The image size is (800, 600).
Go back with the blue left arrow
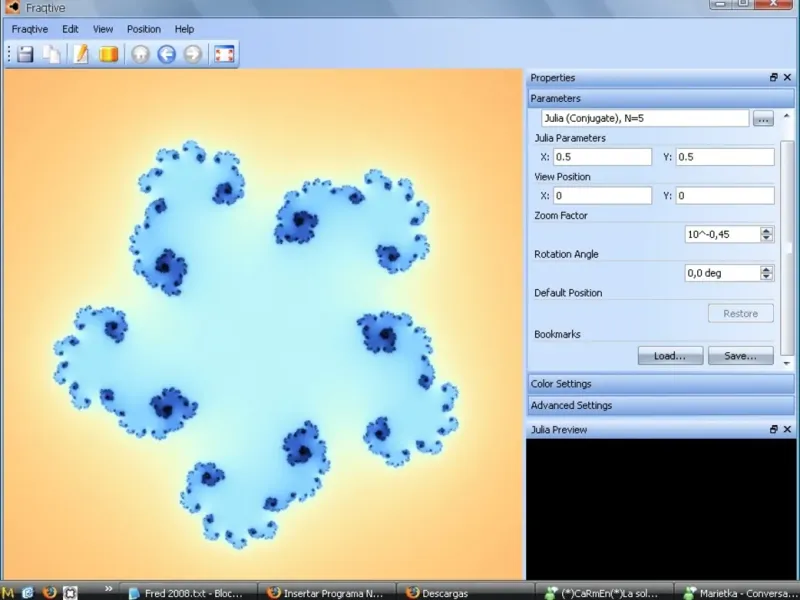pos(166,54)
